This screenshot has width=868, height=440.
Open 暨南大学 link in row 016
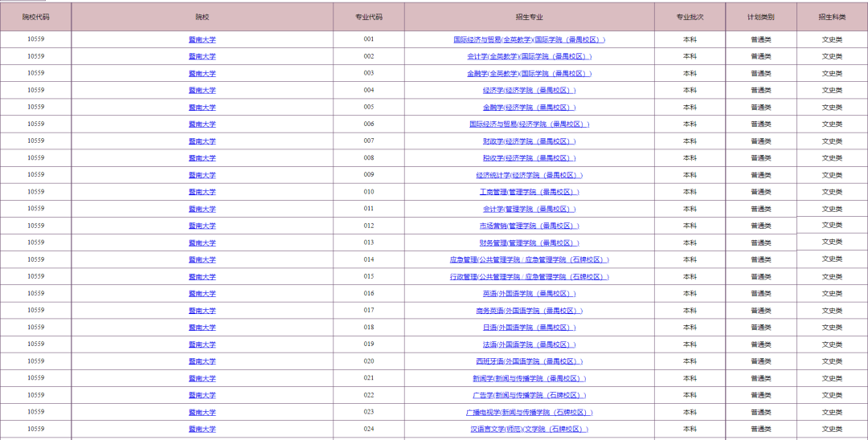pyautogui.click(x=202, y=294)
